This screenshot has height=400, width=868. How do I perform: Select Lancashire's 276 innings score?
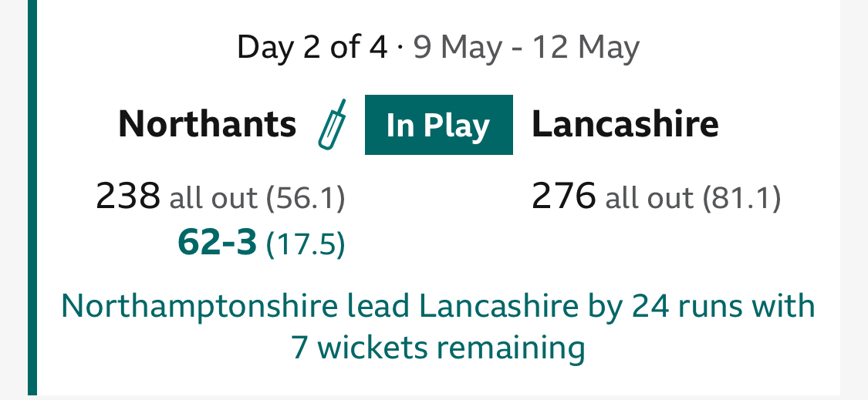pos(563,197)
